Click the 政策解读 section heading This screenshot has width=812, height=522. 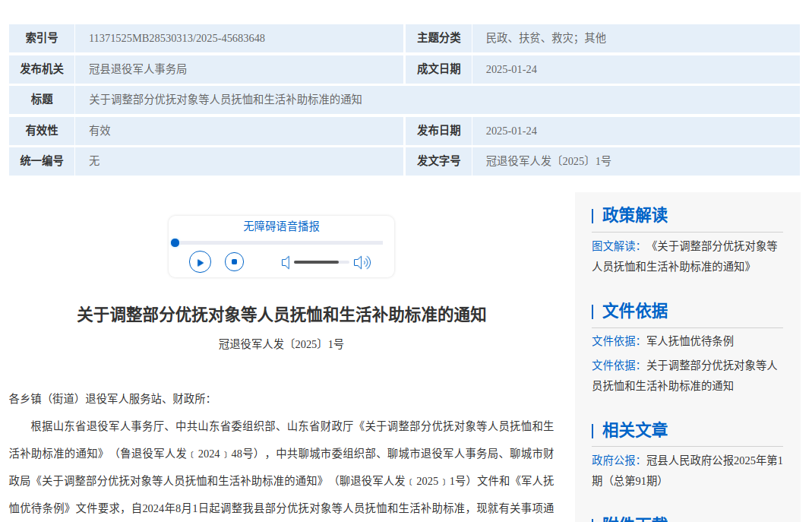[x=635, y=215]
